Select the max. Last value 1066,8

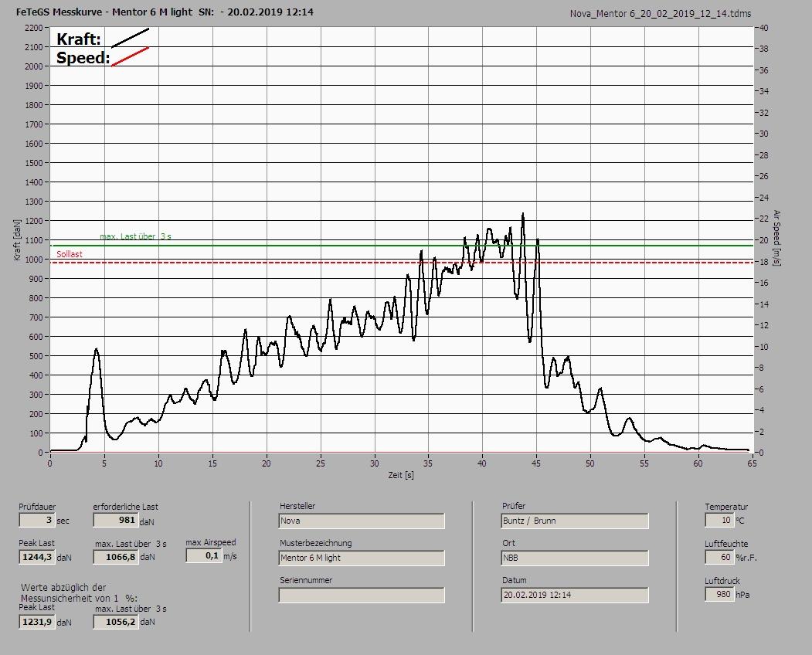[x=116, y=557]
